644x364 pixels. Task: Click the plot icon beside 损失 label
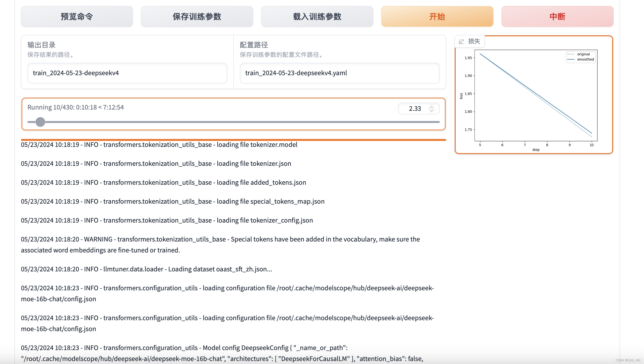pos(461,42)
